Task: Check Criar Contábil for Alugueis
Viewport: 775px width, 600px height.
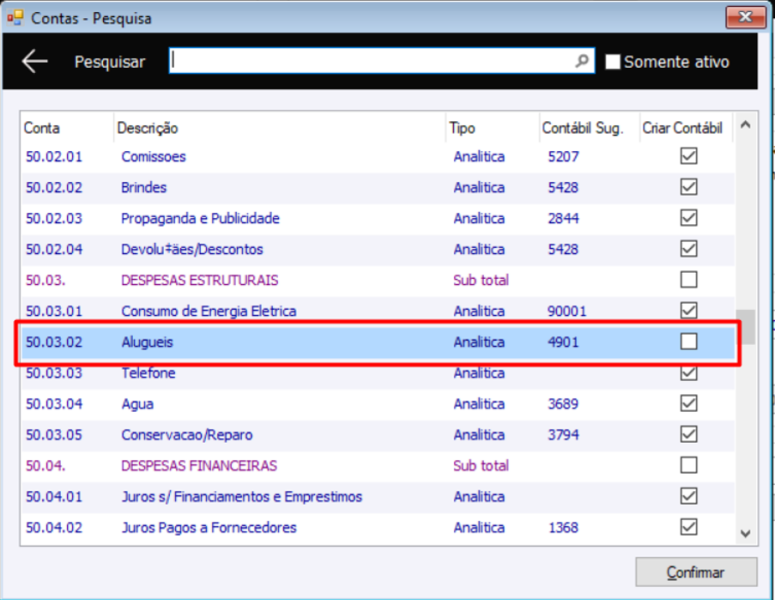Action: [689, 342]
